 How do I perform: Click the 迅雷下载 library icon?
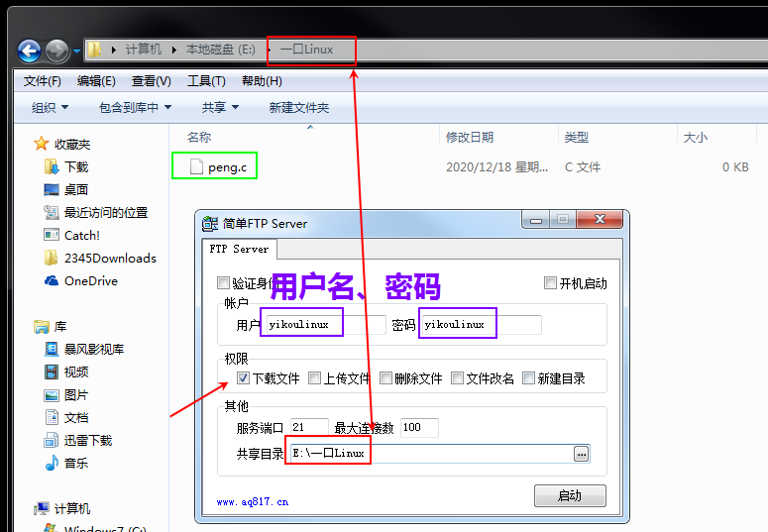(52, 440)
